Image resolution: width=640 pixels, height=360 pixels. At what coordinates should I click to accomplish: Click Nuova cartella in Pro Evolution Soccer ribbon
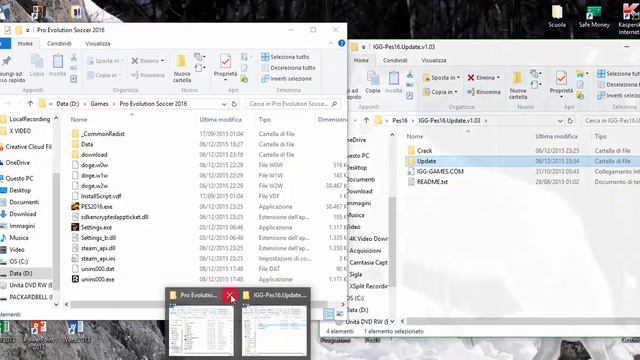(182, 68)
